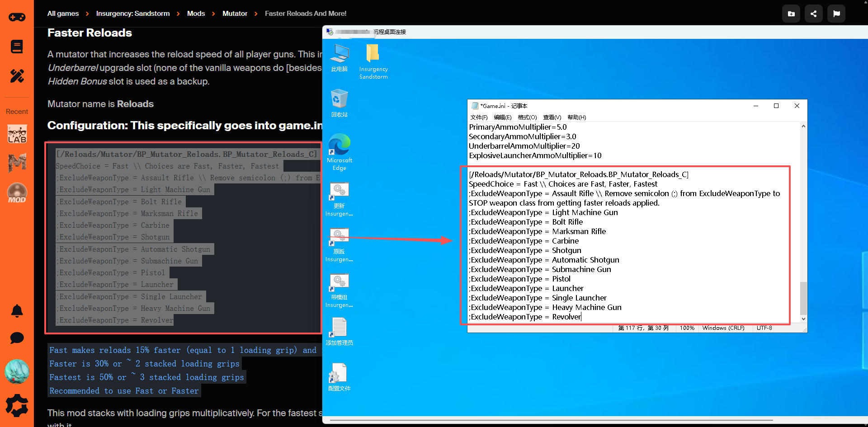Click the SecondaryAmmoMultiplier=3.0 line in Notepad
The image size is (868, 427).
click(x=523, y=136)
